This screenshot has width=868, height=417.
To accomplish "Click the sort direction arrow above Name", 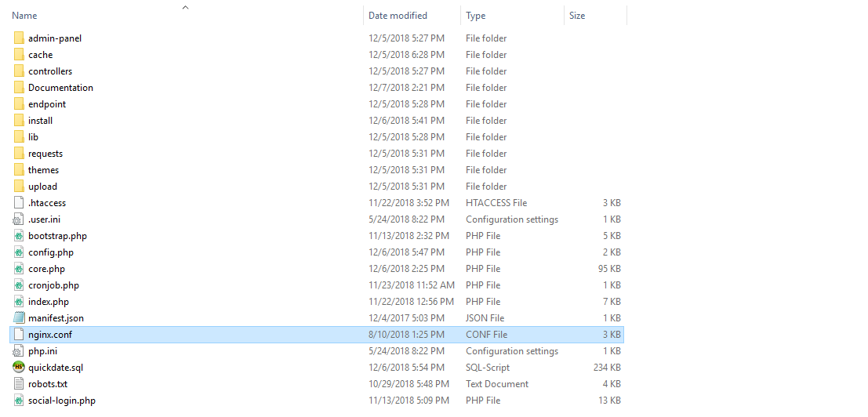I will [185, 7].
